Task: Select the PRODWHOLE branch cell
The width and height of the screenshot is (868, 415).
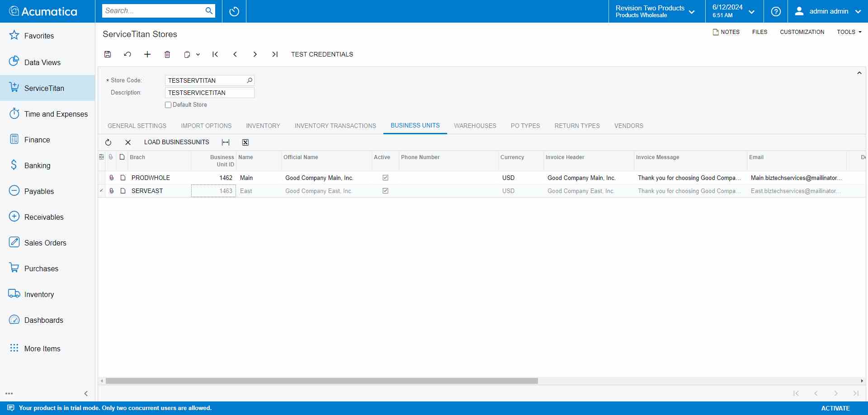Action: pos(160,178)
